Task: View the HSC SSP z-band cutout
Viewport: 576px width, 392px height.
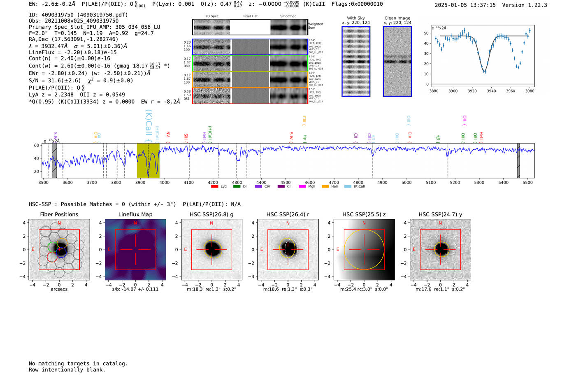Action: [364, 250]
